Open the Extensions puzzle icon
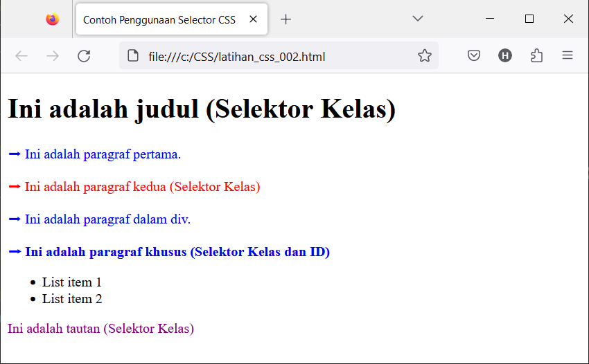The image size is (589, 364). click(536, 55)
